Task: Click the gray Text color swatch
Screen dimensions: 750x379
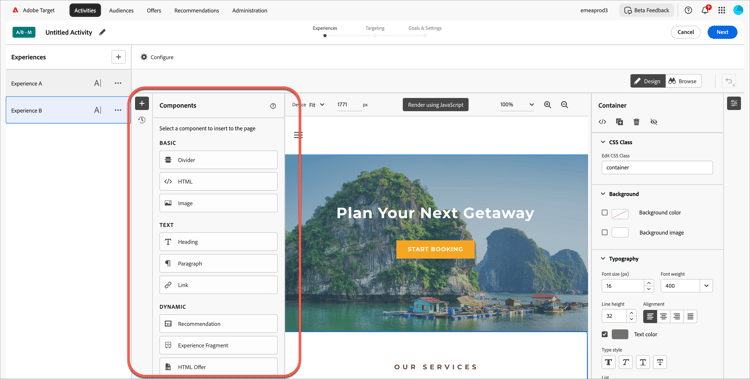Action: pyautogui.click(x=620, y=334)
